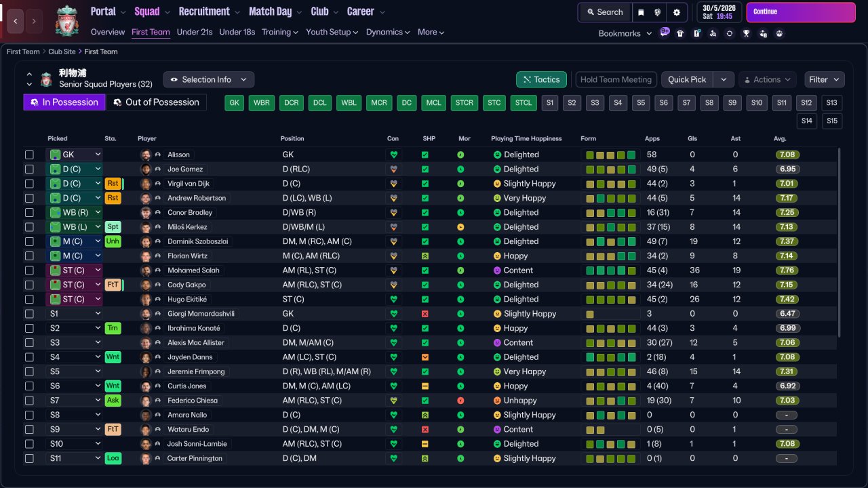Click Curtis Jones's yellow match sharpness icon

point(425,386)
